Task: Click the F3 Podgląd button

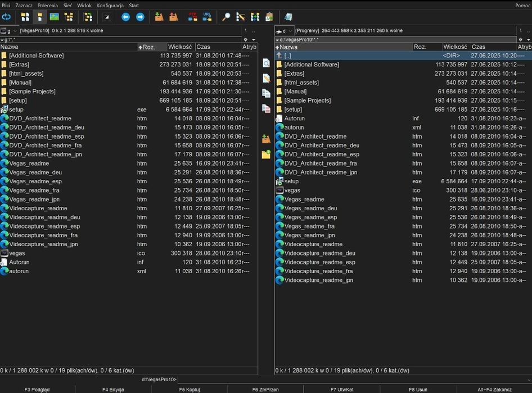Action: coord(37,390)
